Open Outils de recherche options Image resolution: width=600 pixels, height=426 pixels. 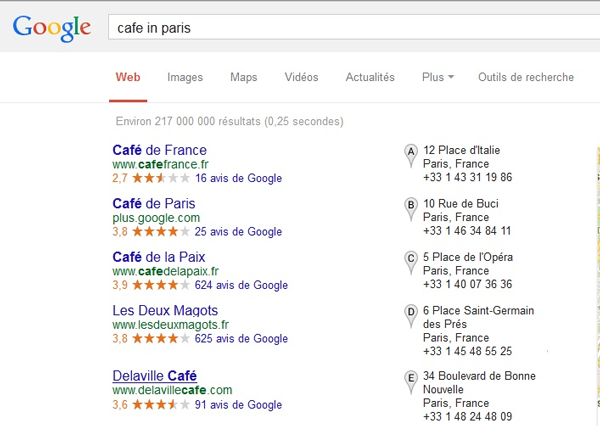[526, 77]
